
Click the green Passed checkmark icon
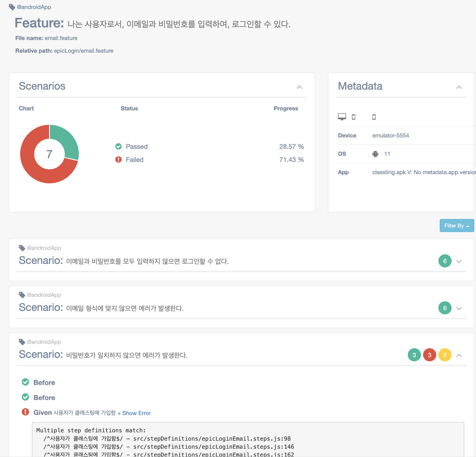click(118, 146)
